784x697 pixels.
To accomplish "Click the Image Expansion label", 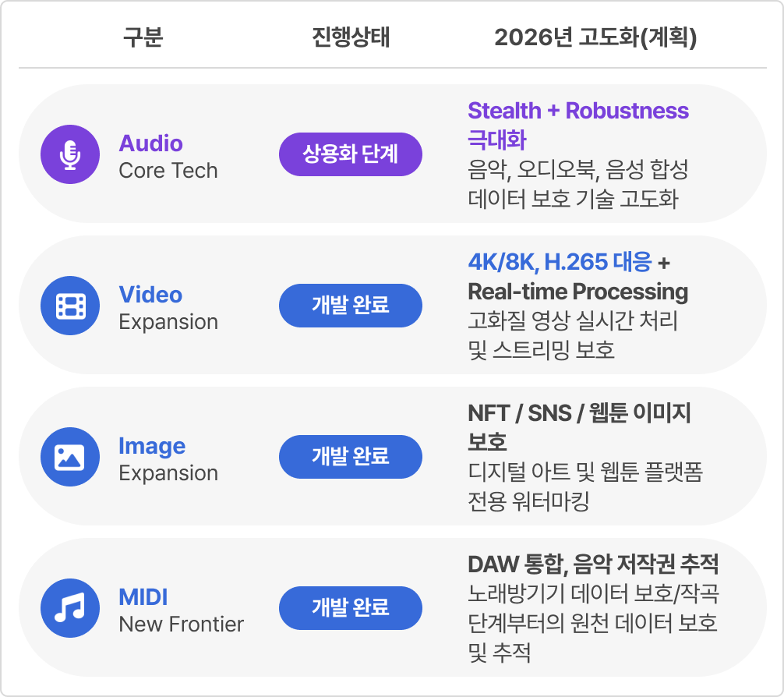I will click(168, 459).
